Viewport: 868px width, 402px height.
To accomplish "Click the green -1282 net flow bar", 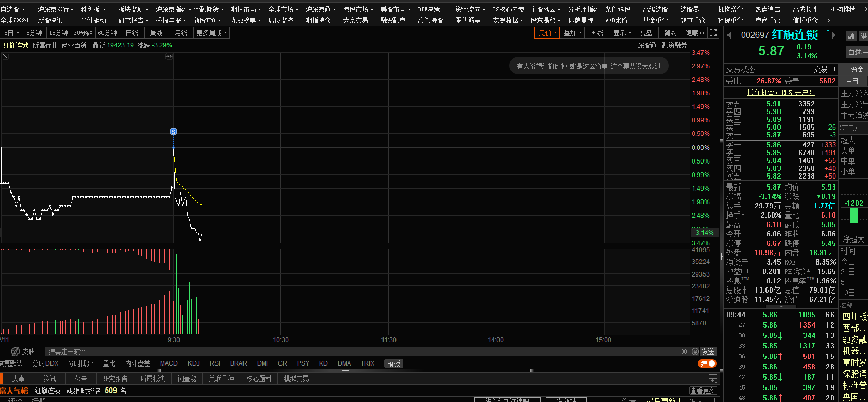I will 853,215.
